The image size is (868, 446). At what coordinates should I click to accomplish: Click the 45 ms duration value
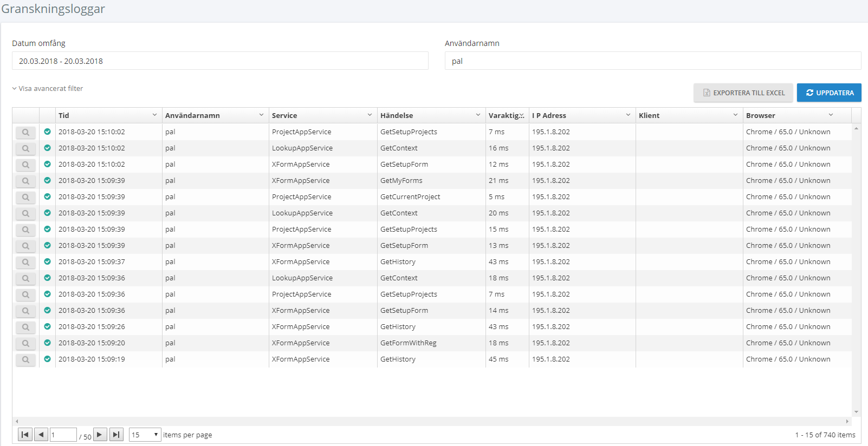(498, 359)
